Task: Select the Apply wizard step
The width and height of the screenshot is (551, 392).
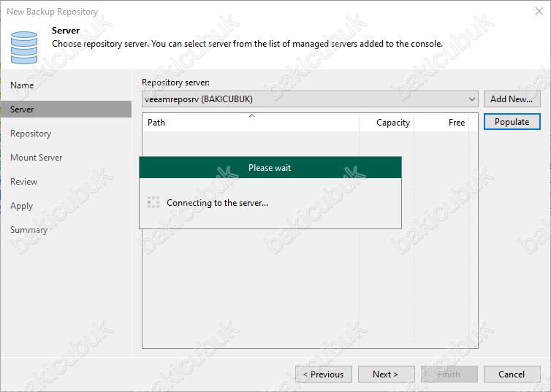Action: coord(21,206)
